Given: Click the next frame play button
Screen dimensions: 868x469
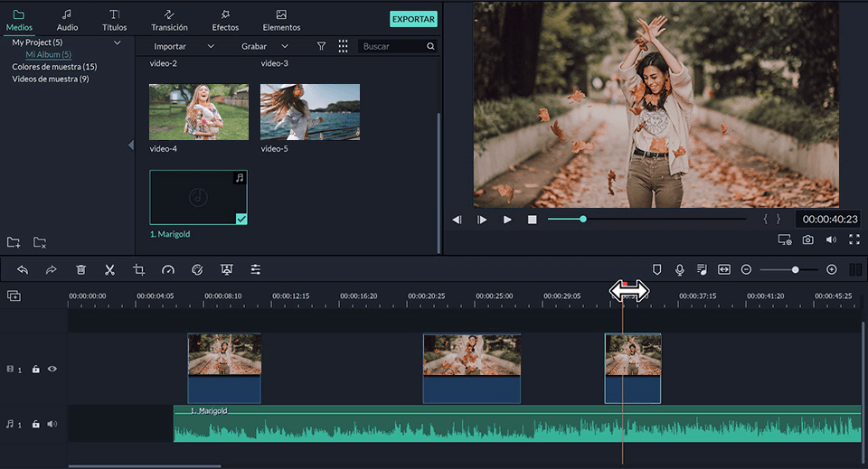Looking at the screenshot, I should click(482, 220).
